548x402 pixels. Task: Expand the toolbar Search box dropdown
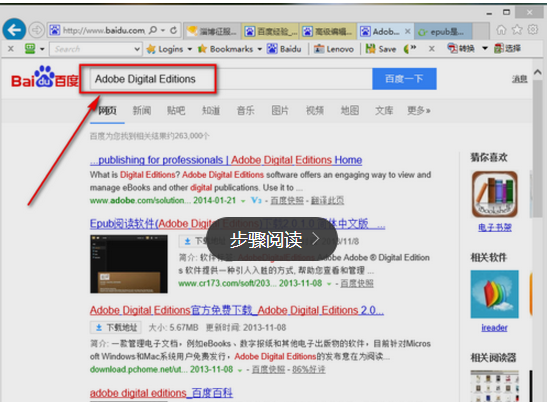[137, 49]
